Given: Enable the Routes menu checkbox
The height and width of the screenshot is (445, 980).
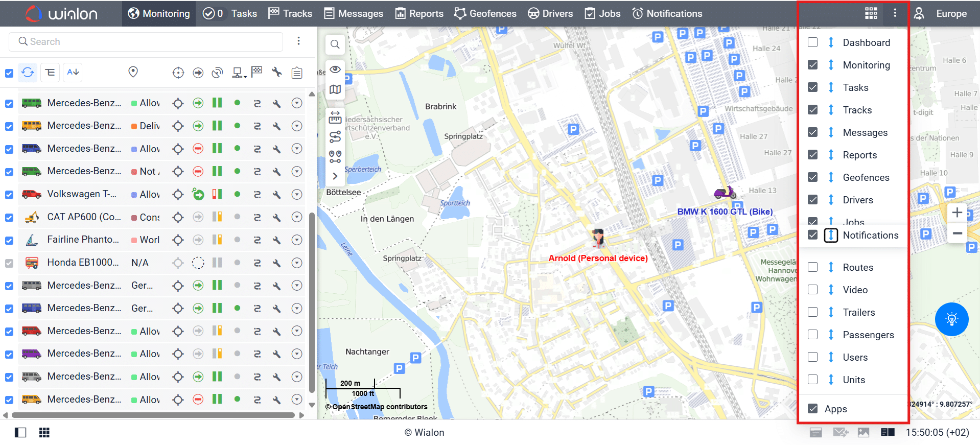Looking at the screenshot, I should (812, 267).
